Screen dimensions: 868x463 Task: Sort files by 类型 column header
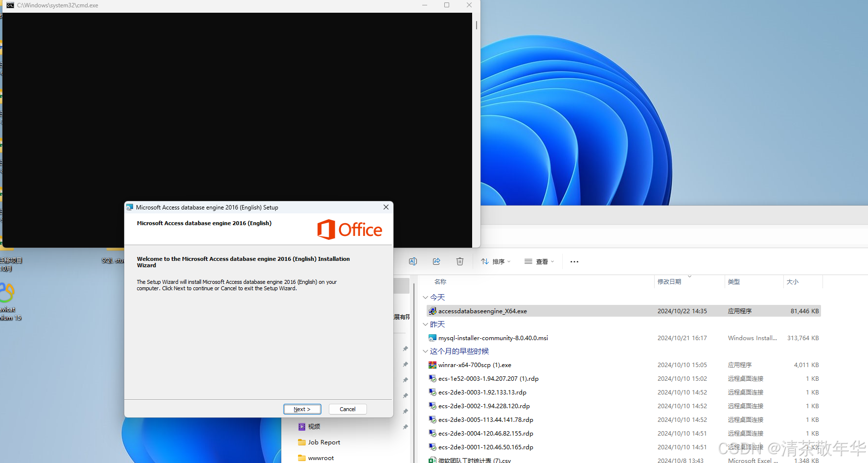734,282
